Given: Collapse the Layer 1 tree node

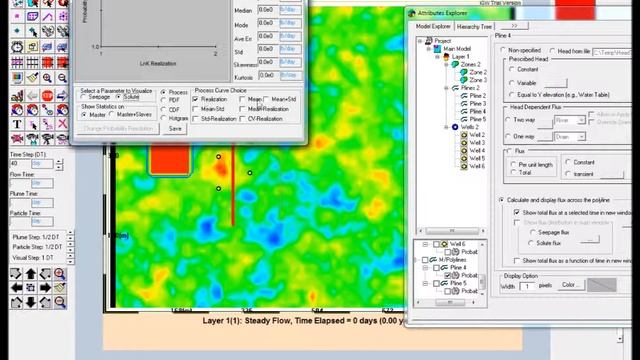Looking at the screenshot, I should 438,57.
